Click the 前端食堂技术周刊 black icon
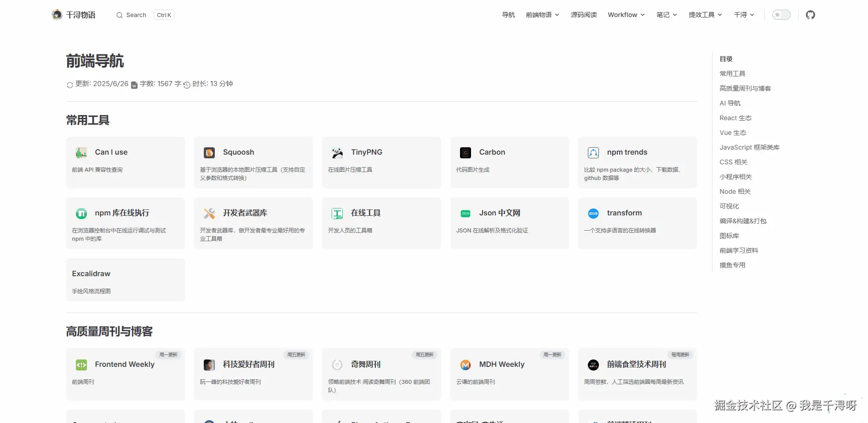The width and height of the screenshot is (868, 423). point(593,365)
